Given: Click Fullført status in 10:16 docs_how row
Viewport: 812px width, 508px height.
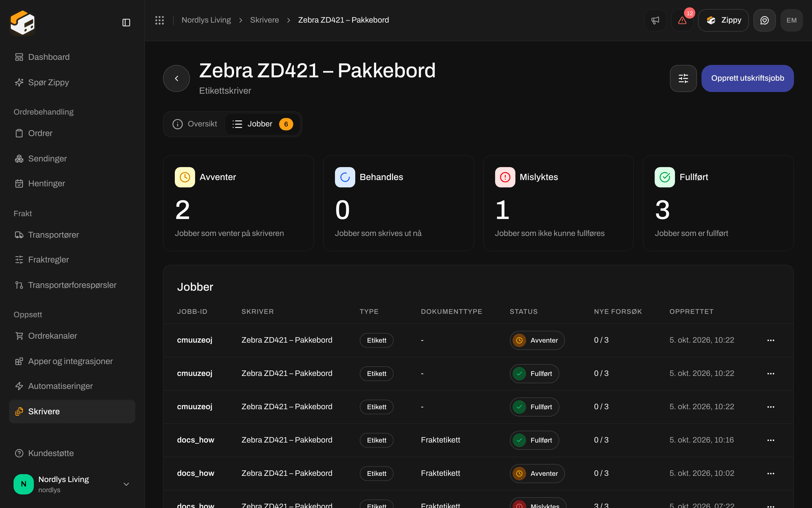Looking at the screenshot, I should pos(535,440).
